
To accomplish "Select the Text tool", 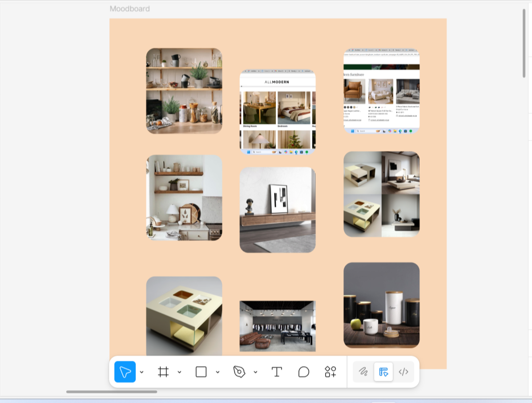I will [x=277, y=371].
